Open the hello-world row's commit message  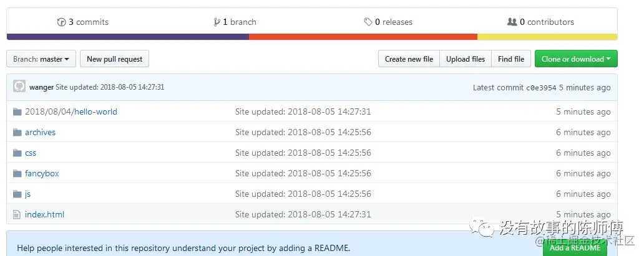click(303, 112)
